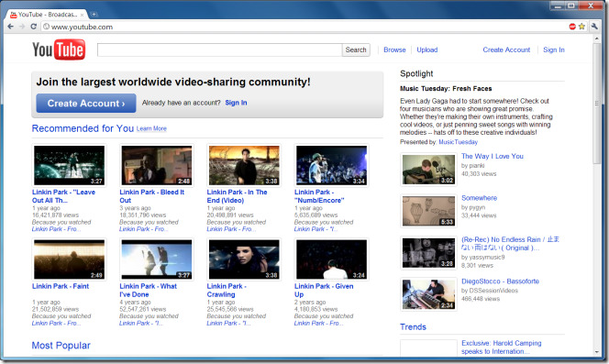The width and height of the screenshot is (609, 364).
Task: Open the No Endless Rain video thumbnail
Action: tap(429, 253)
